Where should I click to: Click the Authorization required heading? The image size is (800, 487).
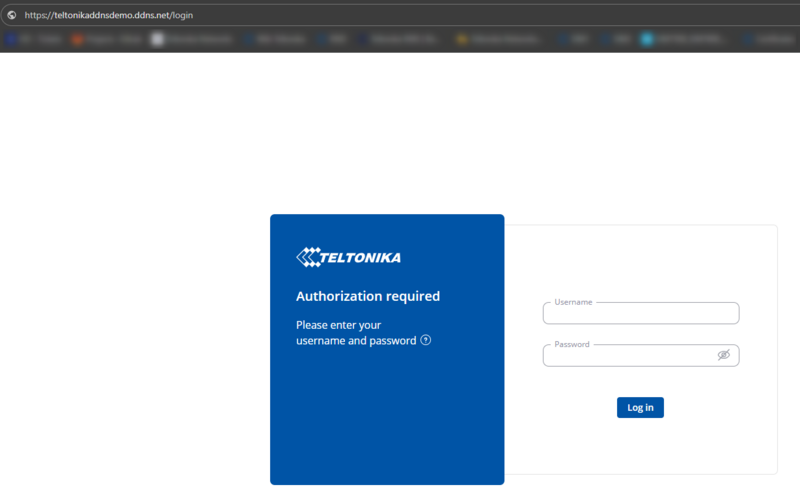click(368, 296)
